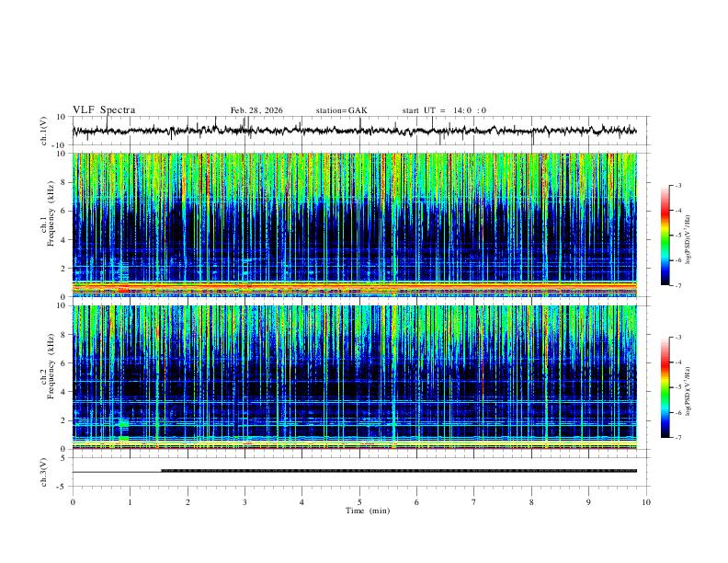This screenshot has height=563, width=728.
Task: Click the ch.1 'Frequency (kHz)' axis label
Action: (x=51, y=213)
